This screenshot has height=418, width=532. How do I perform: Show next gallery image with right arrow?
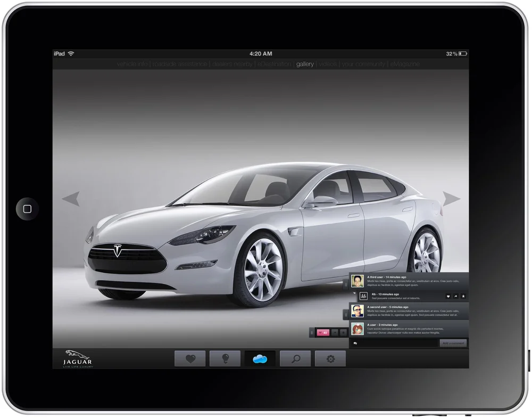coord(452,199)
